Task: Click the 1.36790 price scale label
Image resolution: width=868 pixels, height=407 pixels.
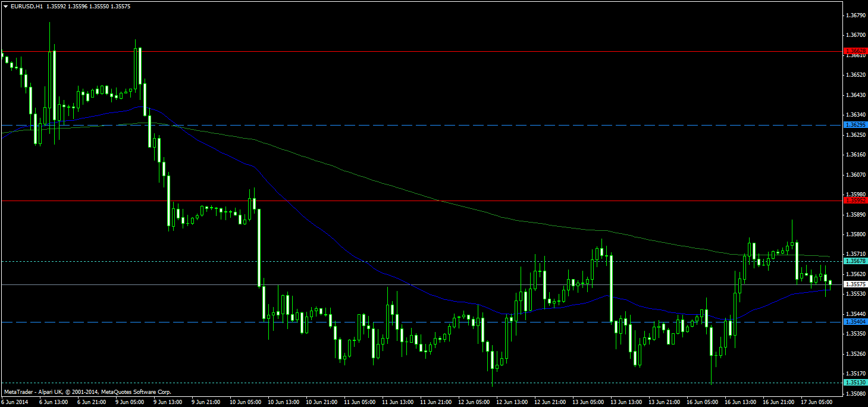Action: tap(855, 15)
